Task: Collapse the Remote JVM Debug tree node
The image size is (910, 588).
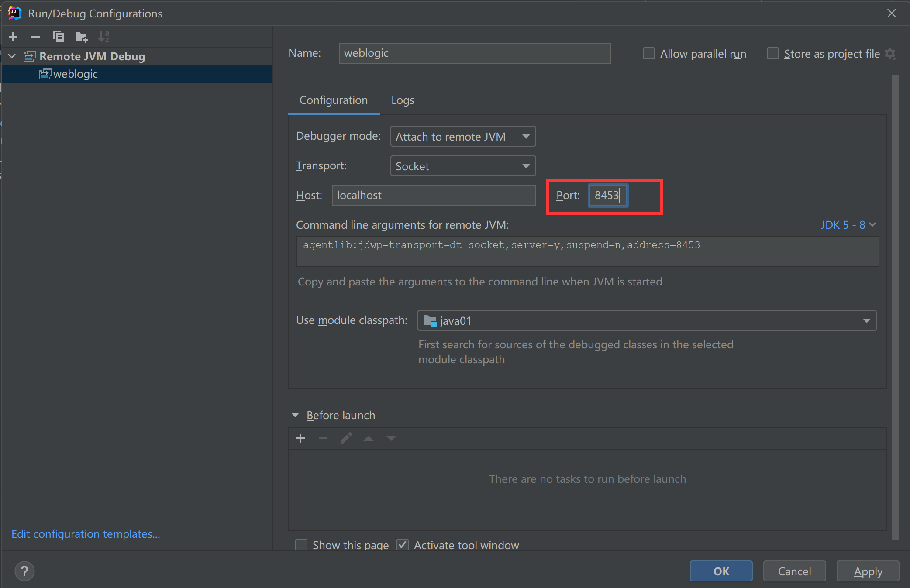Action: [12, 56]
